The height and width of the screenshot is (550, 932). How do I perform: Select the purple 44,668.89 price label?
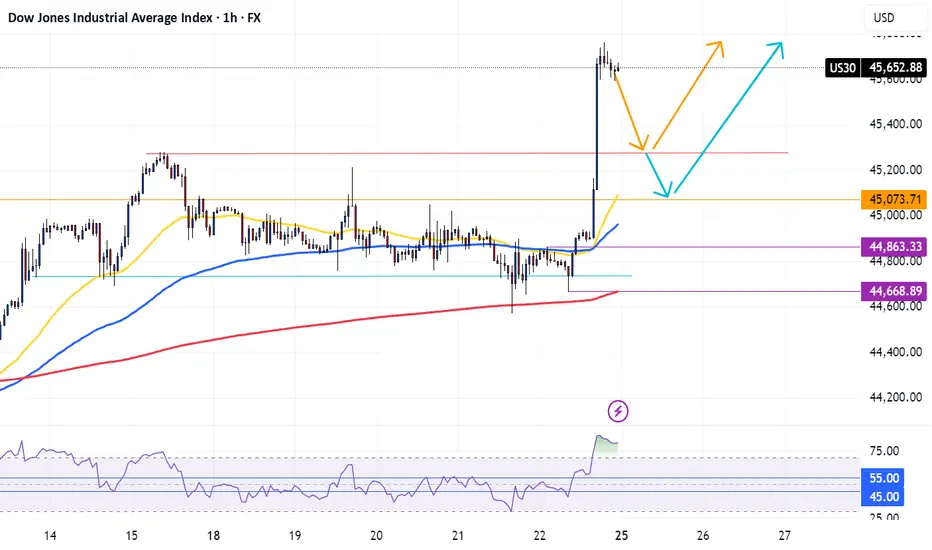pos(893,291)
